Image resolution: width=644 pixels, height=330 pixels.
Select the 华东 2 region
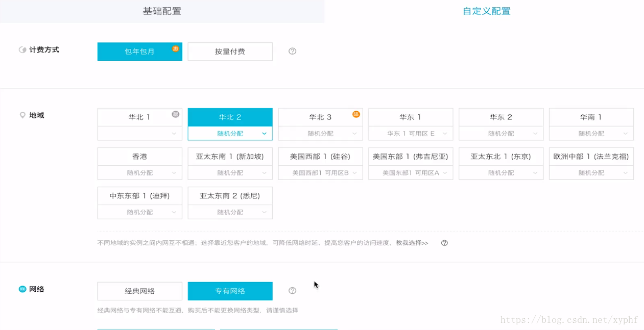pyautogui.click(x=500, y=117)
